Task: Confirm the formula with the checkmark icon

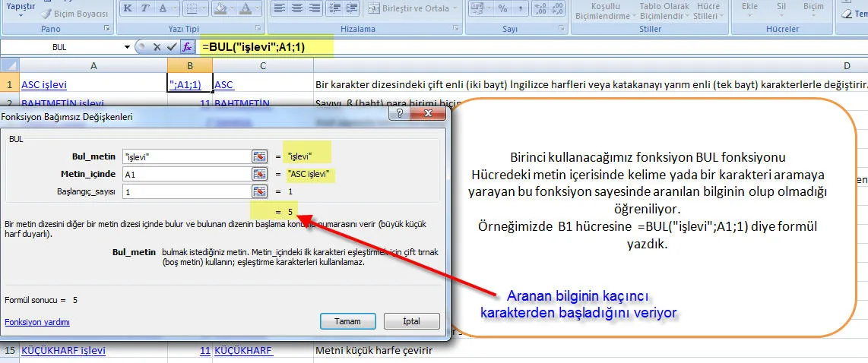Action: (172, 46)
